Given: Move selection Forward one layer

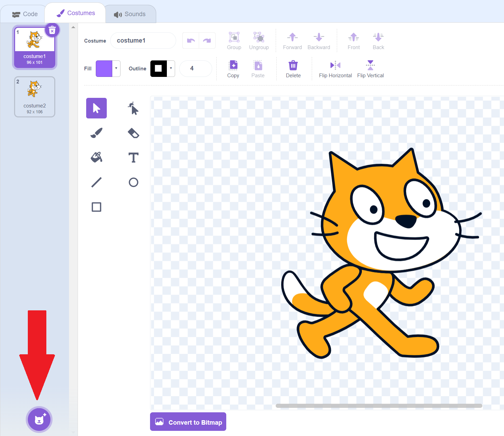Looking at the screenshot, I should [x=293, y=41].
